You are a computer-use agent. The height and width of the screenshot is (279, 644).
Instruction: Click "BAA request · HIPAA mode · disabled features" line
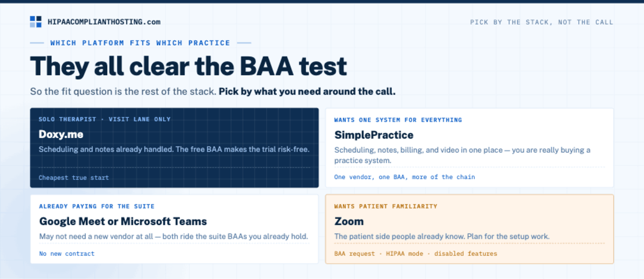point(415,254)
